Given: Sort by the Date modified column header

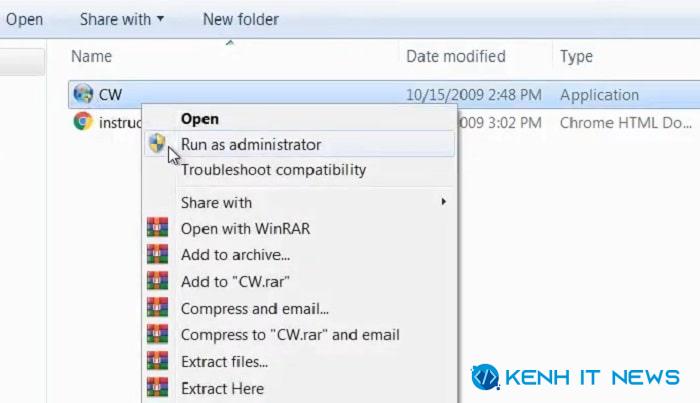Looking at the screenshot, I should point(456,56).
